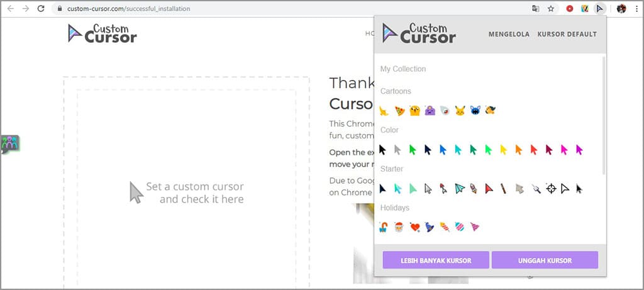
Task: Select the Pikachu cartoon cursor
Action: (x=460, y=111)
